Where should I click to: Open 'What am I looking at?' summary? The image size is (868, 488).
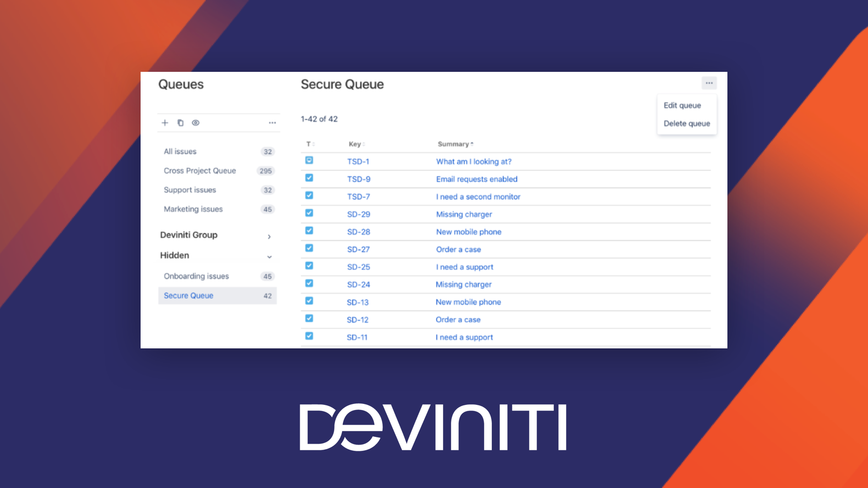point(474,162)
